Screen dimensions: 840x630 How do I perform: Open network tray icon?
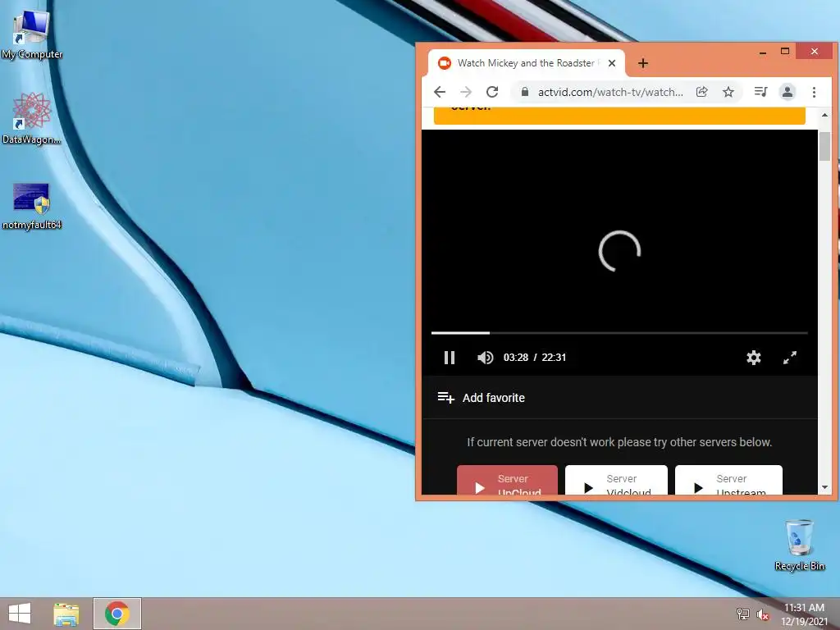coord(743,614)
